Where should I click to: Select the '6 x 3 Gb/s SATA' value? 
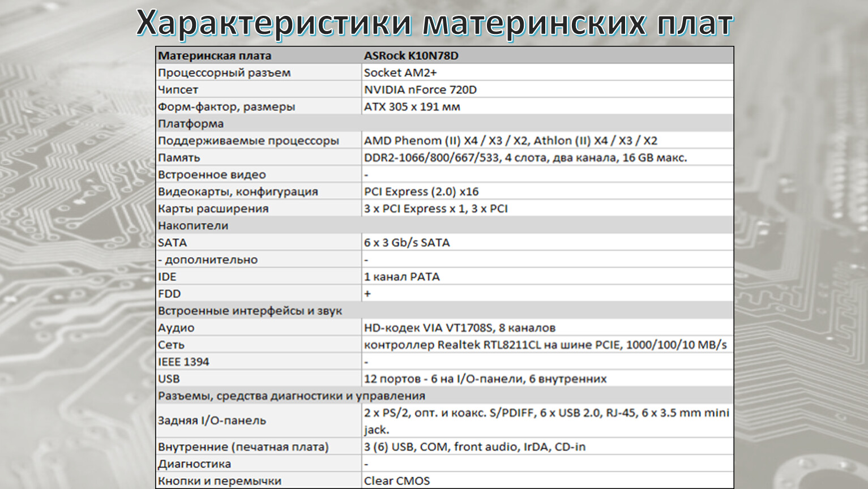tap(407, 242)
